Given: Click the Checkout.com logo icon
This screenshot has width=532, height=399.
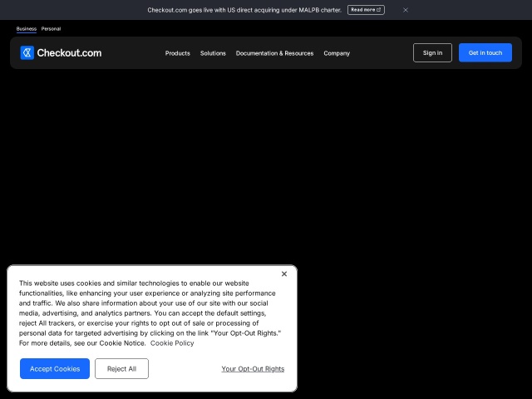Looking at the screenshot, I should [27, 53].
